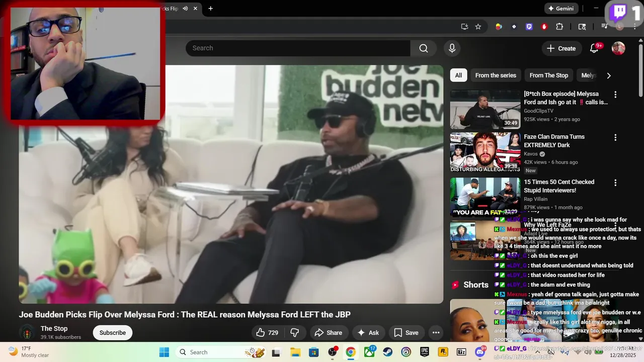Open Chrome media controls icon
The width and height of the screenshot is (644, 362).
point(604,27)
